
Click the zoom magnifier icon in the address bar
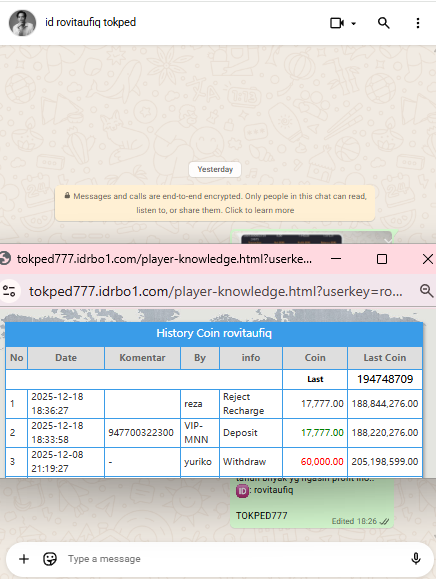[426, 291]
